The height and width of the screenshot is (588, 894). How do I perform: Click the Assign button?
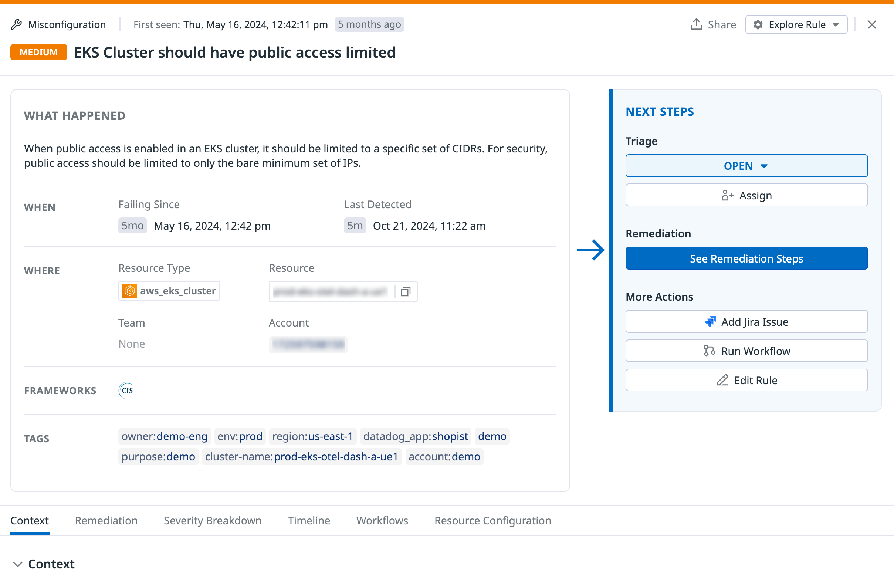tap(746, 195)
